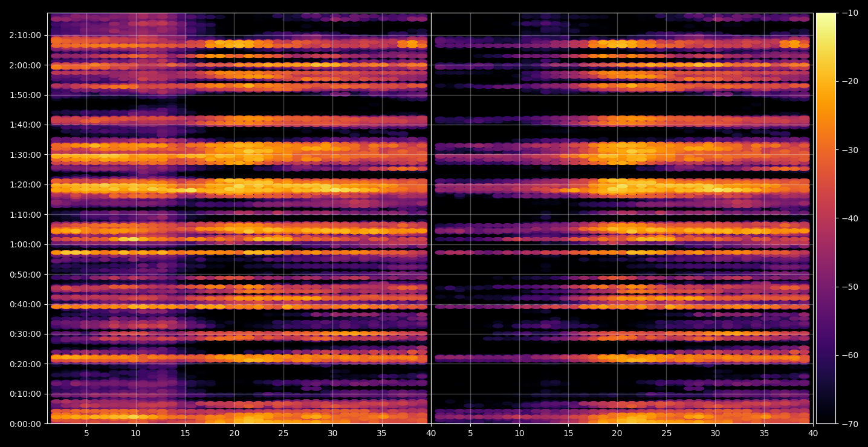
Task: Pick the 1:50:00 time axis label
Action: [25, 94]
